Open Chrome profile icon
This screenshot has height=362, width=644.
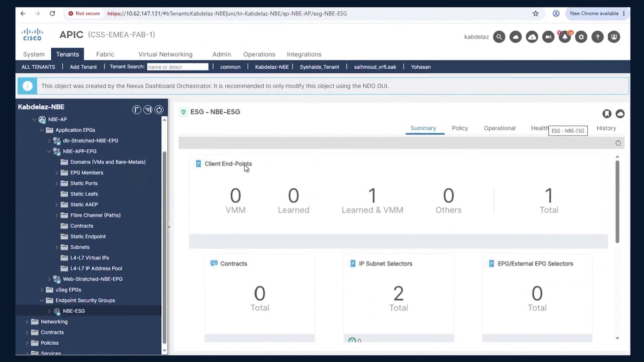[556, 13]
